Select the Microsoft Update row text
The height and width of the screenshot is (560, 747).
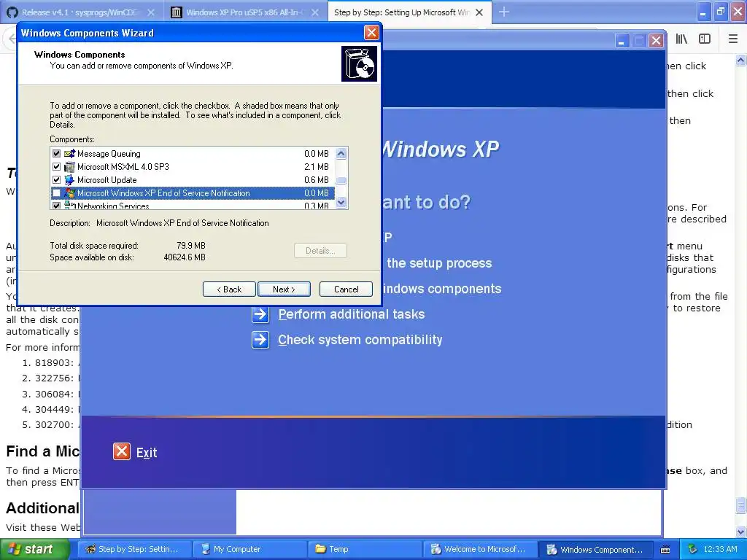(x=107, y=180)
